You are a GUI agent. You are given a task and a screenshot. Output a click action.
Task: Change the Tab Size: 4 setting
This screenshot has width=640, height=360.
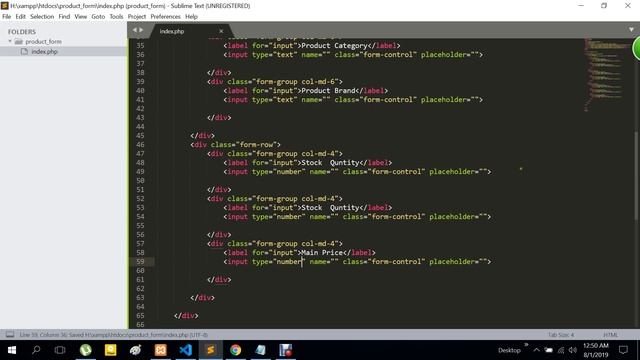point(561,335)
